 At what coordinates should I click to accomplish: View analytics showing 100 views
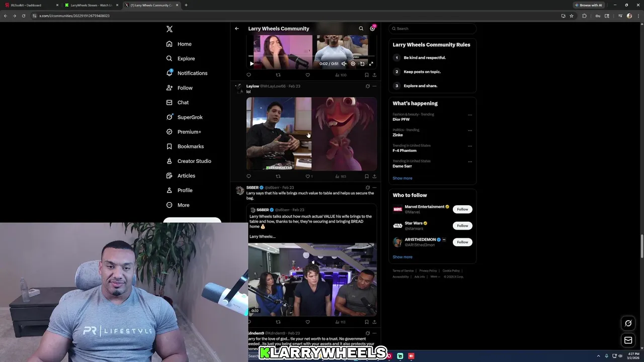click(341, 75)
